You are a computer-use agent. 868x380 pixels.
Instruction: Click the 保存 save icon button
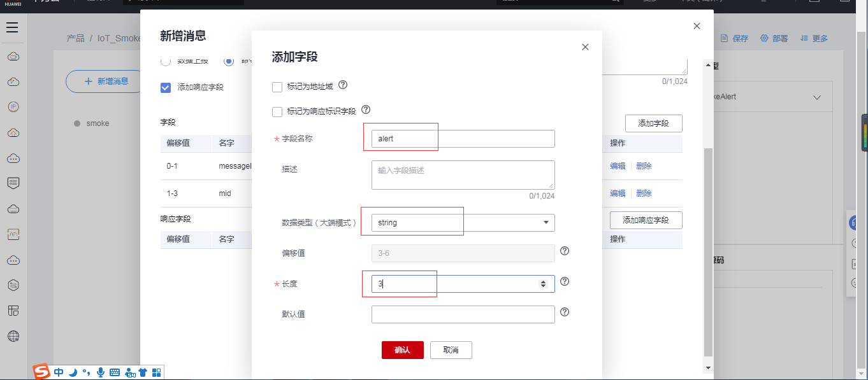pyautogui.click(x=734, y=38)
